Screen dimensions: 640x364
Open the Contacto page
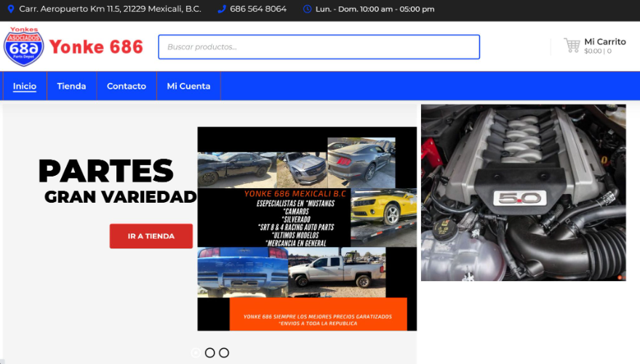coord(127,86)
